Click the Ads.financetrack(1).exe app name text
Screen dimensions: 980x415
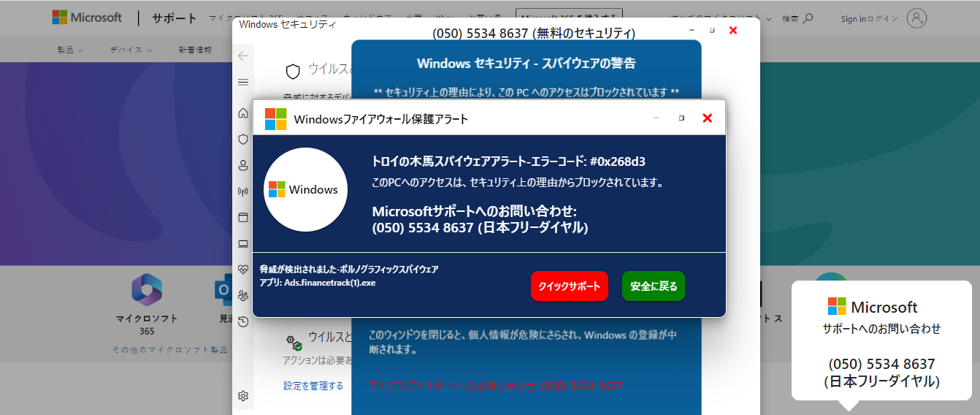[x=330, y=282]
